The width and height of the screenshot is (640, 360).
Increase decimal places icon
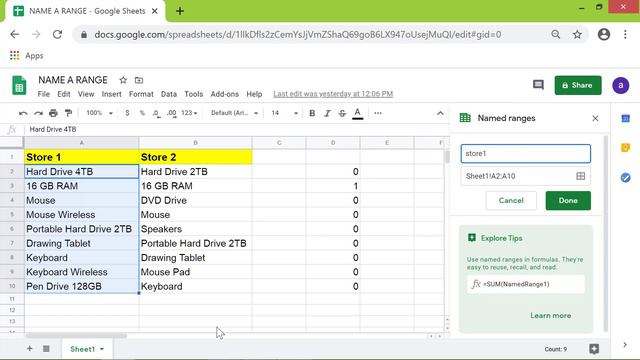click(x=171, y=113)
